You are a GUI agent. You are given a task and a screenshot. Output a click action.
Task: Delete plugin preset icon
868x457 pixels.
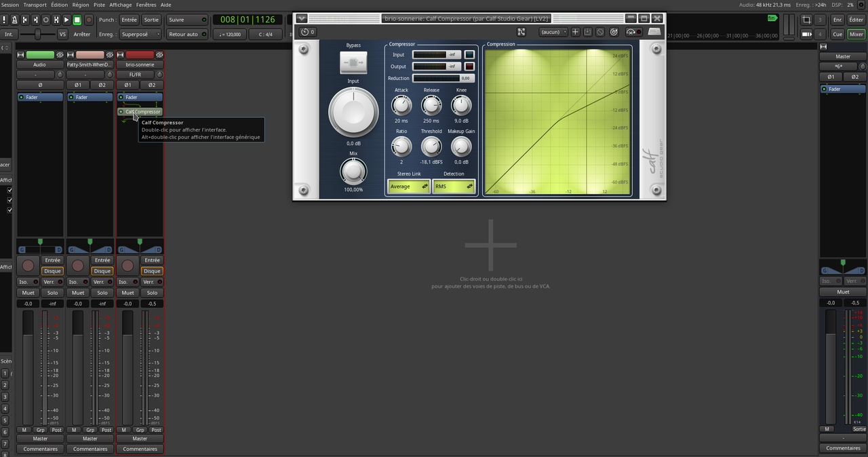[600, 32]
